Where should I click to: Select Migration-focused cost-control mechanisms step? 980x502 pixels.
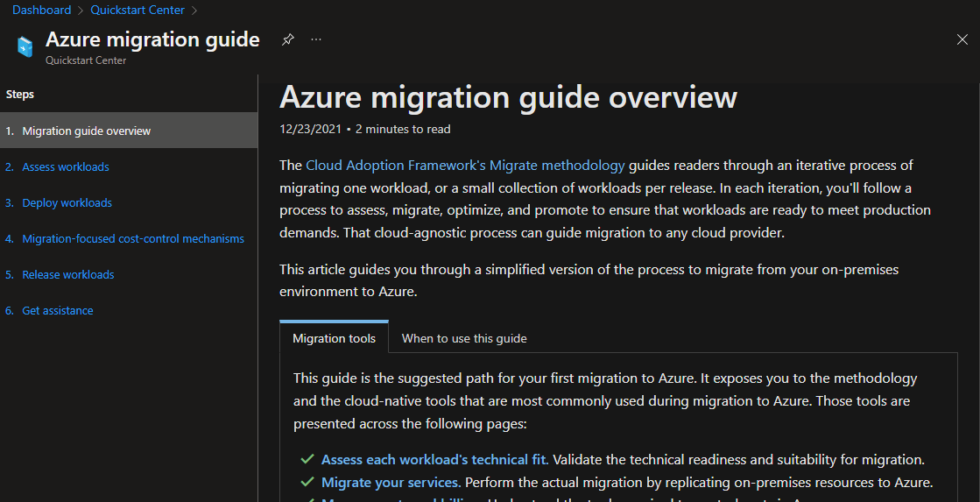(133, 238)
